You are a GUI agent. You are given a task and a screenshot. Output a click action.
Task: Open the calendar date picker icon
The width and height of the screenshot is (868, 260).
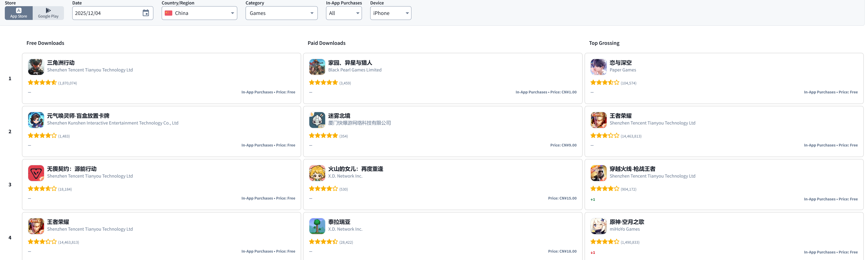click(146, 13)
